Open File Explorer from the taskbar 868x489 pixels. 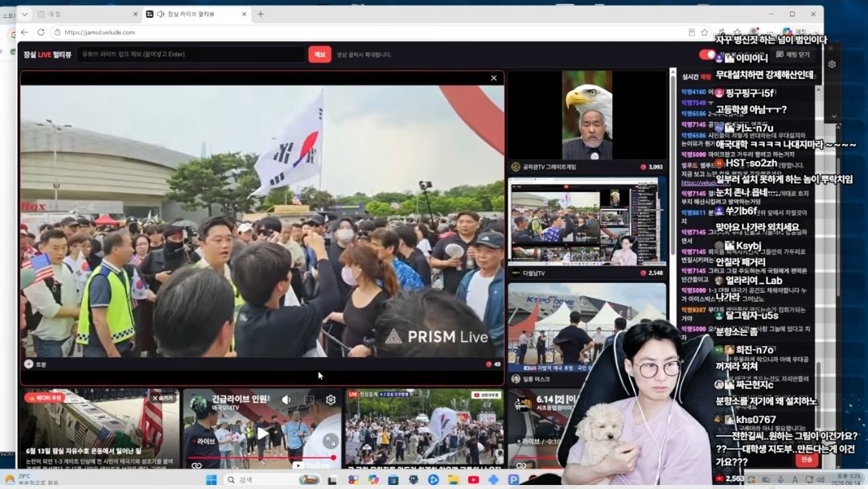coord(453,479)
